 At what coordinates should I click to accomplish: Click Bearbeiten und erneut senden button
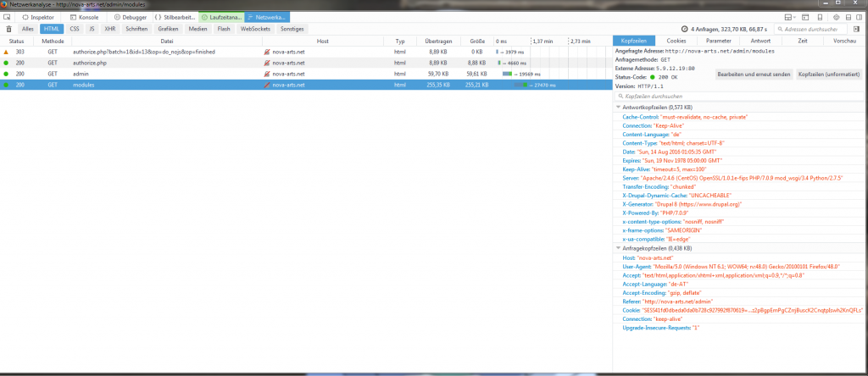754,75
